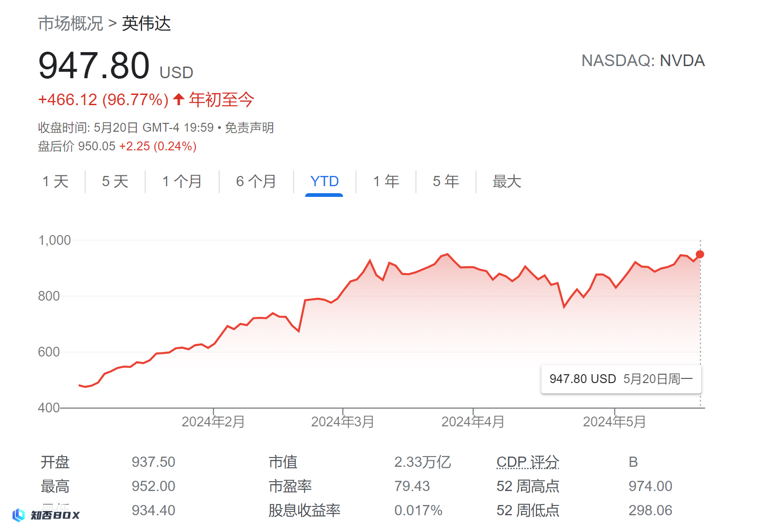Open the 市场概况 breadcrumb link
The height and width of the screenshot is (532, 757).
tap(70, 23)
